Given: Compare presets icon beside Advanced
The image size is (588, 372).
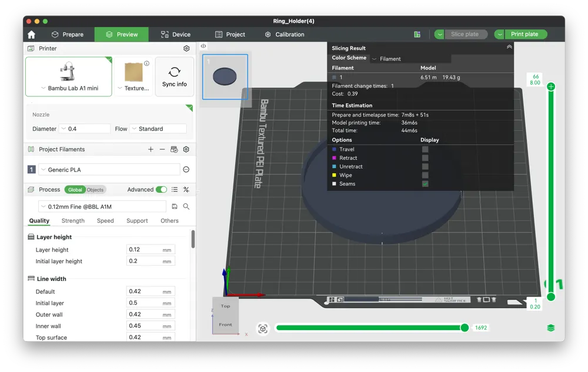Looking at the screenshot, I should coord(186,190).
